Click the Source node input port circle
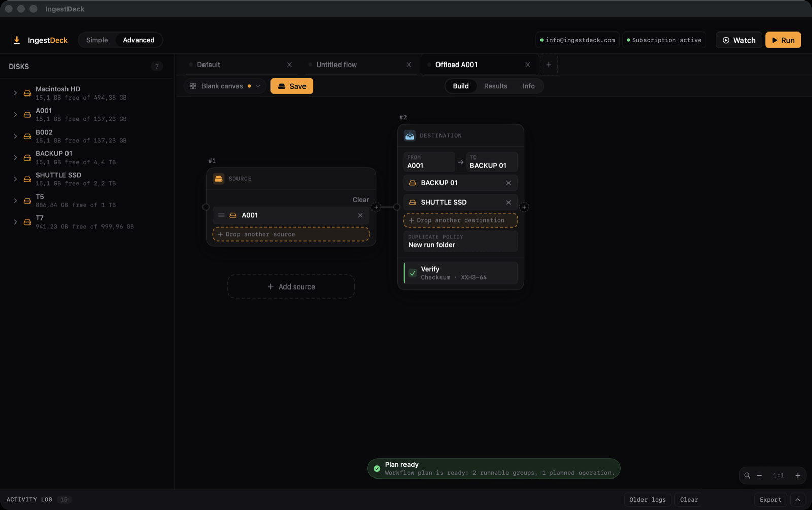Viewport: 812px width, 510px height. tap(206, 207)
